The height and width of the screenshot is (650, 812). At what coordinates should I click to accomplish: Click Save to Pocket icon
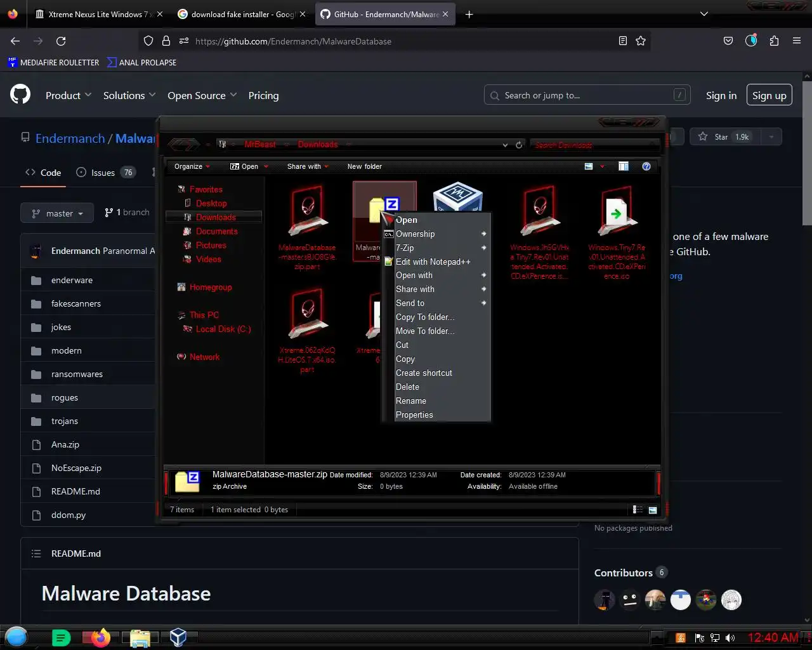click(x=728, y=41)
